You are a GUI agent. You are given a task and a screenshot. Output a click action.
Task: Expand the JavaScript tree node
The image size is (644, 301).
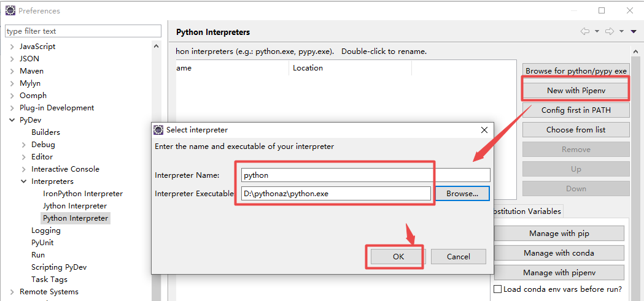[x=12, y=47]
